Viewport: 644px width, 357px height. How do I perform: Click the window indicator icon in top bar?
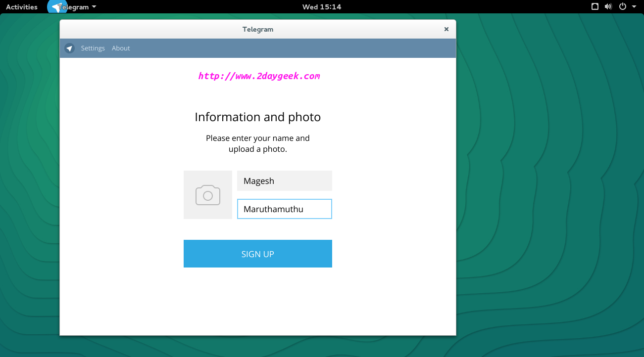pyautogui.click(x=595, y=7)
